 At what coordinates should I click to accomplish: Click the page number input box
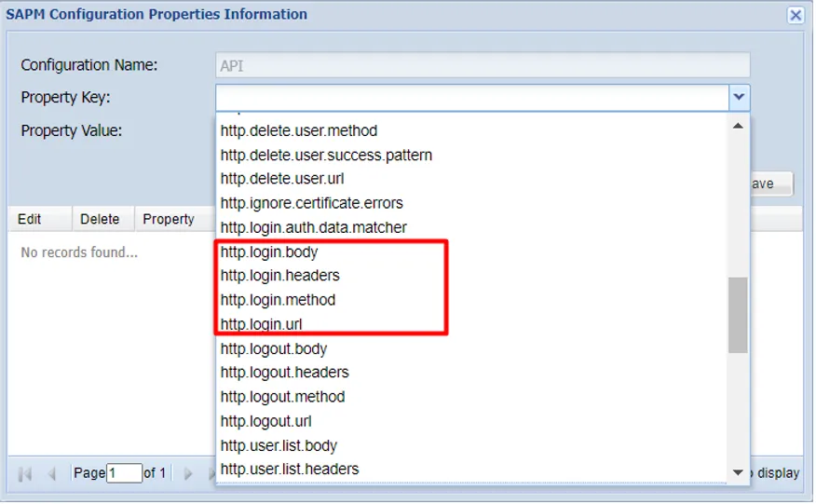point(124,473)
